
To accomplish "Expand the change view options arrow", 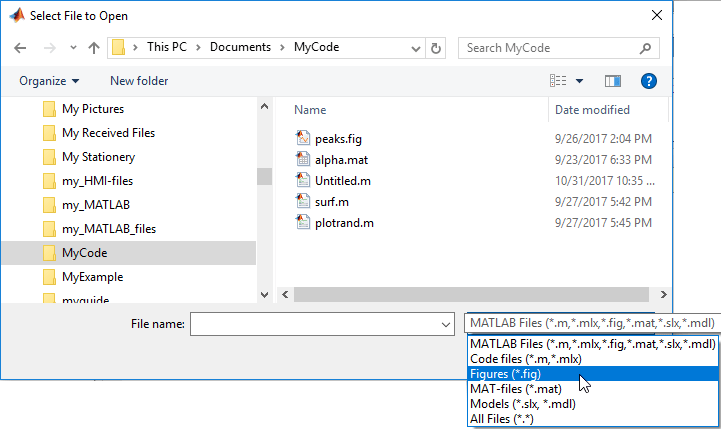I will pyautogui.click(x=579, y=81).
